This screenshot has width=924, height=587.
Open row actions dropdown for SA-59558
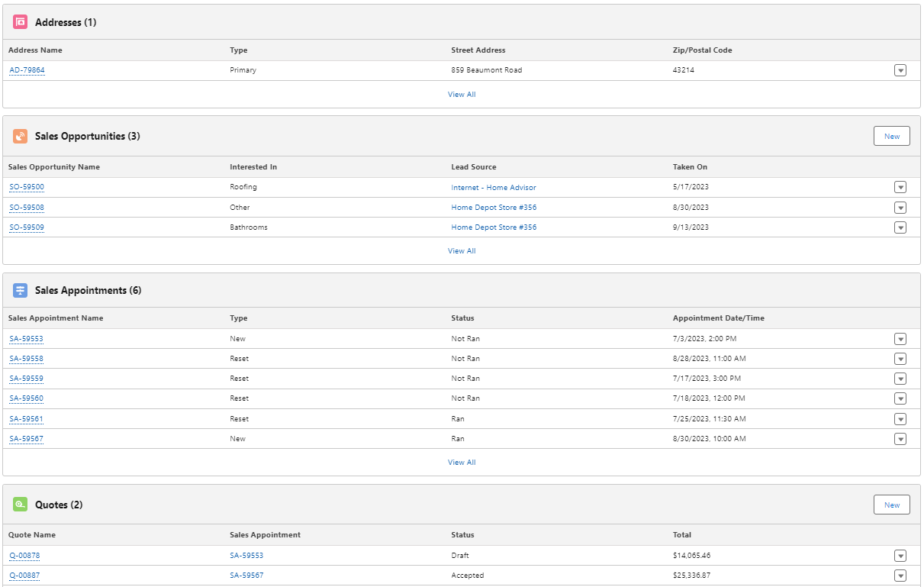(900, 359)
